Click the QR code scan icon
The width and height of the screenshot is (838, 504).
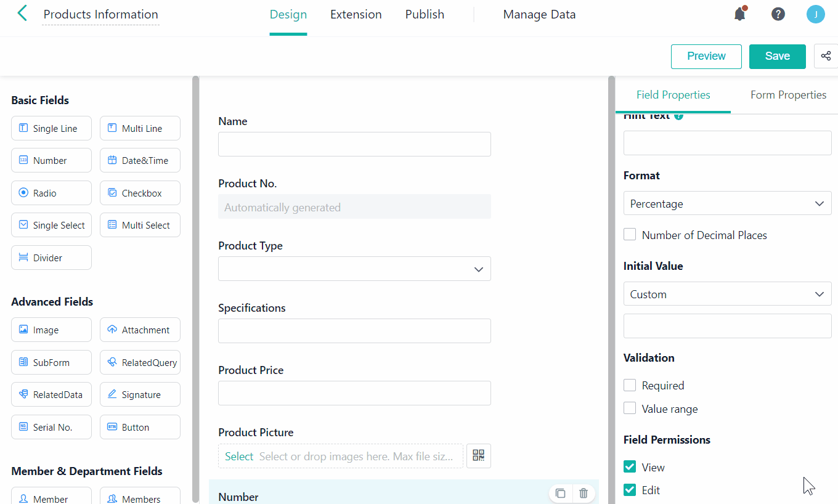click(479, 456)
